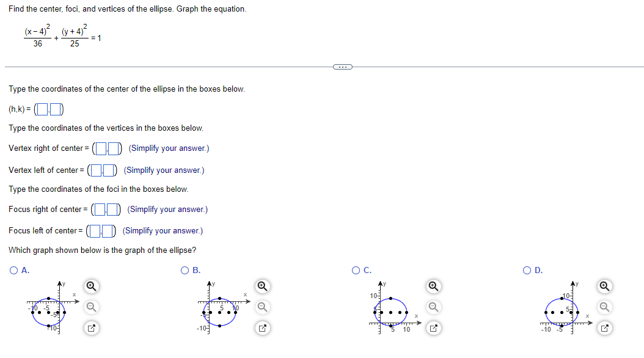Screen dimensions: 644x358
Task: Select answer choice A
Action: tap(13, 270)
